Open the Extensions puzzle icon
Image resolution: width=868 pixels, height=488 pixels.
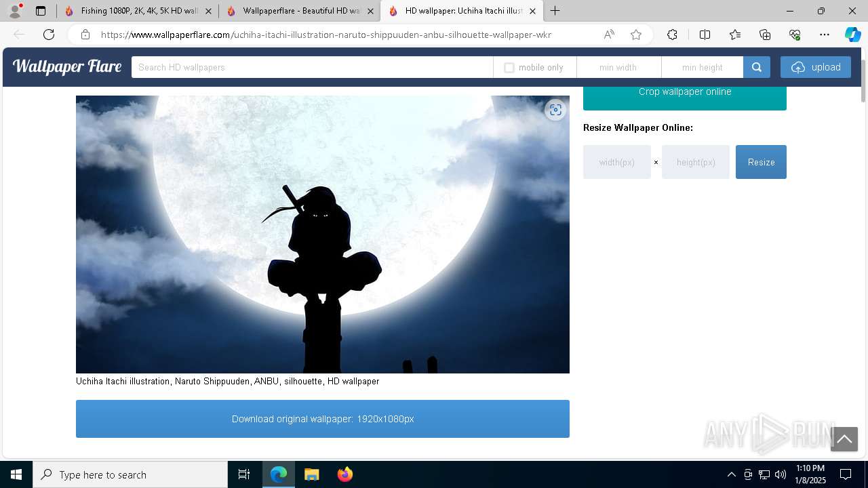672,35
